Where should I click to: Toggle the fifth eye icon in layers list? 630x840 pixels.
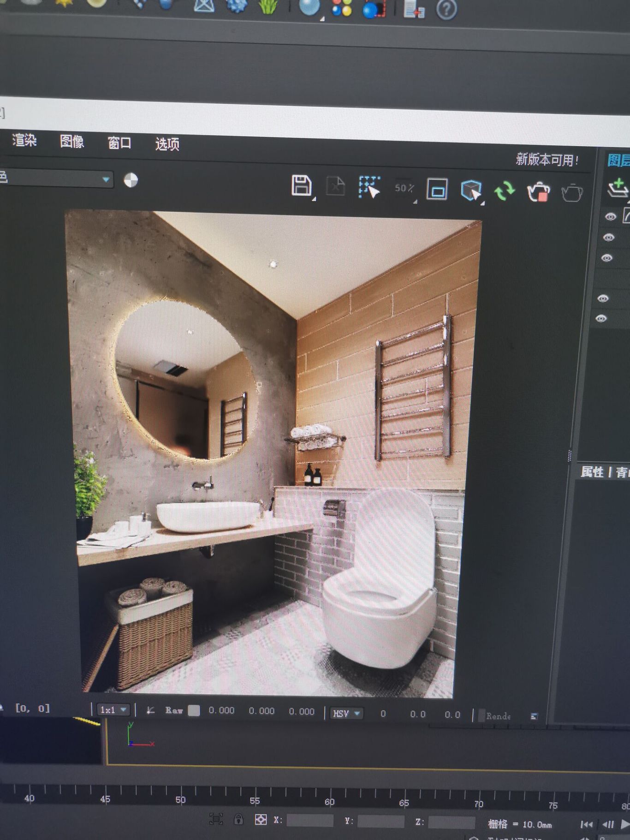click(601, 318)
